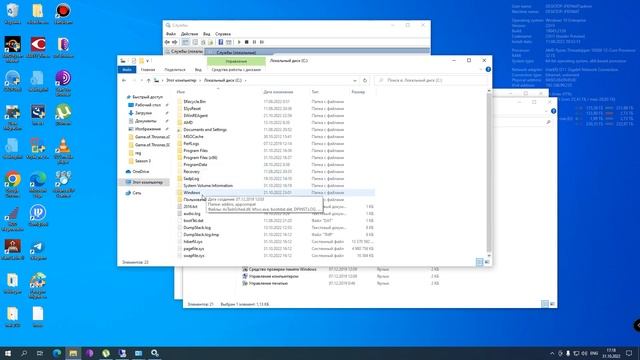Select OneDrive in the navigation pane

pos(140,171)
